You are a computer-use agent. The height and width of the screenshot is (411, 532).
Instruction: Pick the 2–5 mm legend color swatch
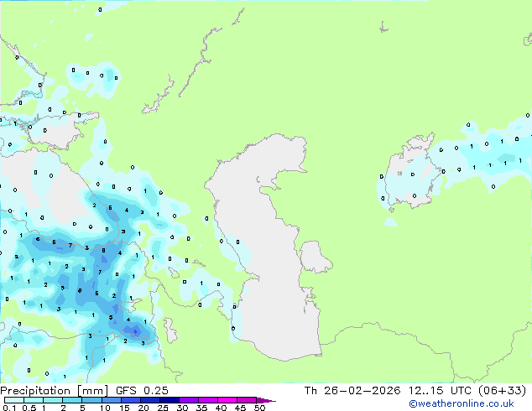[x=72, y=400]
